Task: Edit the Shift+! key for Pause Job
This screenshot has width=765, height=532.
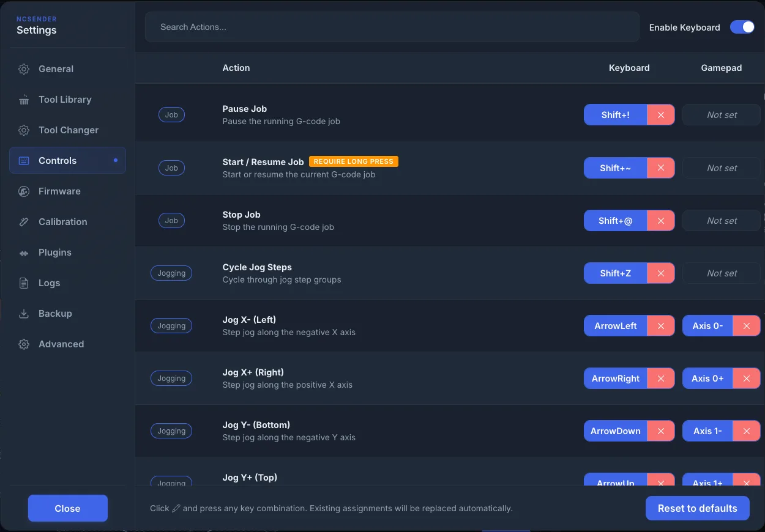Action: [x=615, y=115]
